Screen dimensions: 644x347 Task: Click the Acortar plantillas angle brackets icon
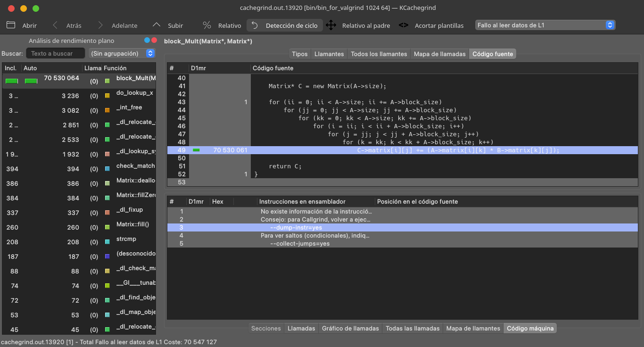coord(404,25)
